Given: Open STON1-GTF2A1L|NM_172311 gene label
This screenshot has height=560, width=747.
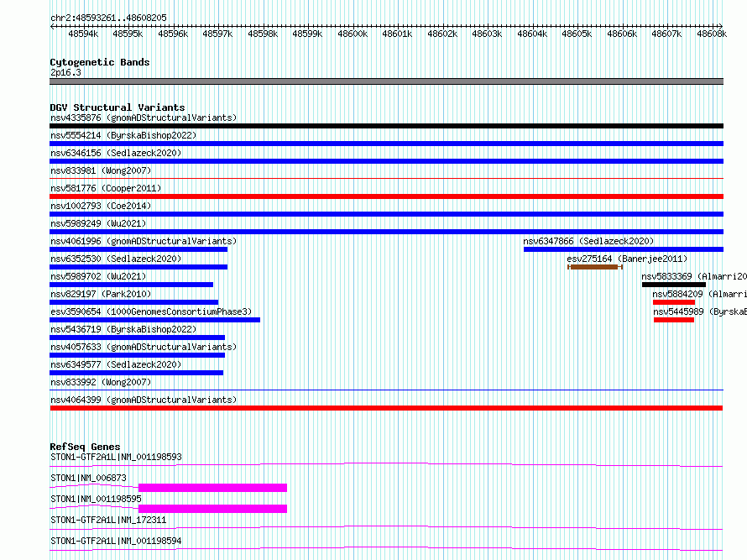Looking at the screenshot, I should coord(108,520).
